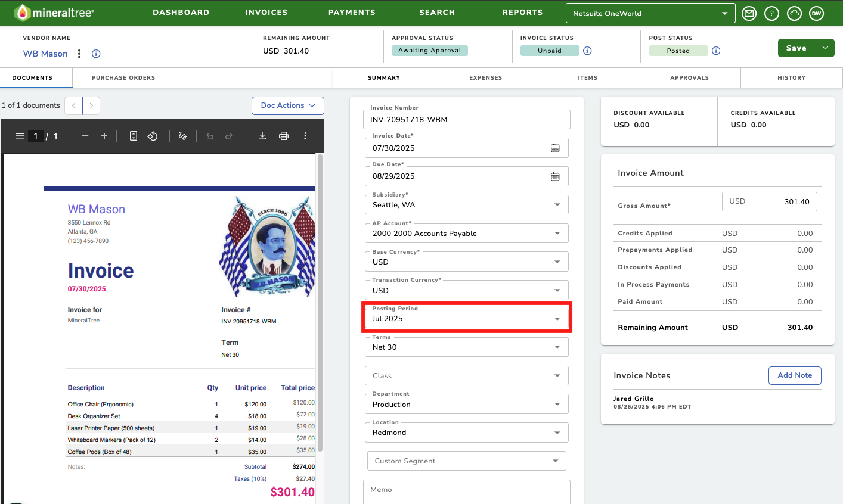This screenshot has height=504, width=843.
Task: Click the PDF viewer vertical scrollbar
Action: click(320, 303)
